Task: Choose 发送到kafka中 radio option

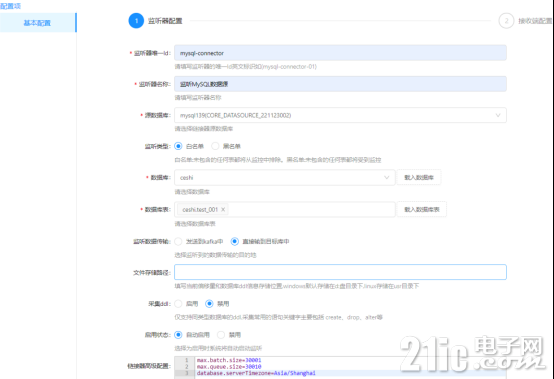Action: [178, 242]
